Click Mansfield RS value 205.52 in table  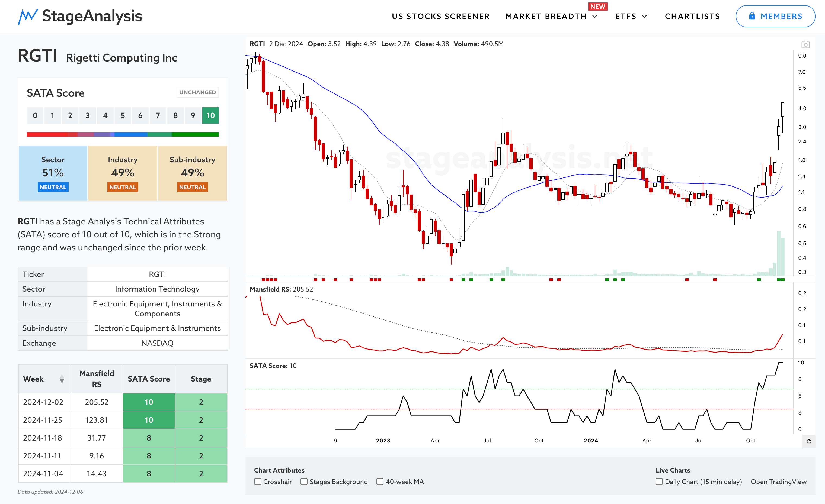pyautogui.click(x=97, y=402)
